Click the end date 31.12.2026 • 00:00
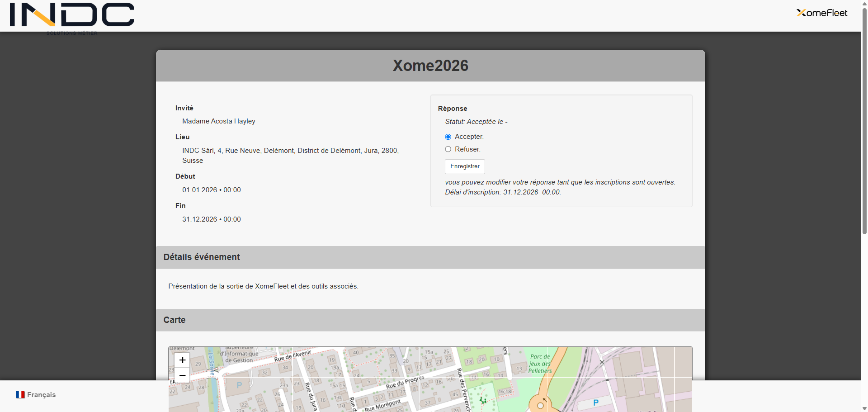 click(212, 219)
